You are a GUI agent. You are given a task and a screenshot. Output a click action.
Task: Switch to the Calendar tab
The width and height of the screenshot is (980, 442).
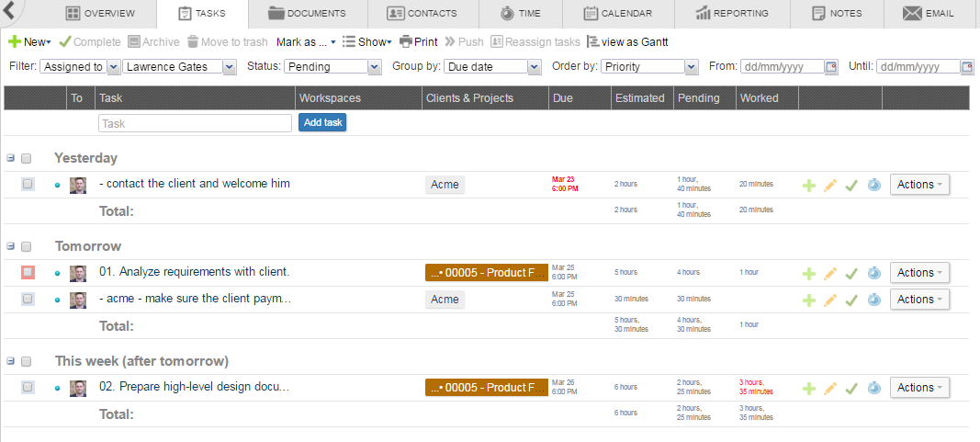[618, 14]
